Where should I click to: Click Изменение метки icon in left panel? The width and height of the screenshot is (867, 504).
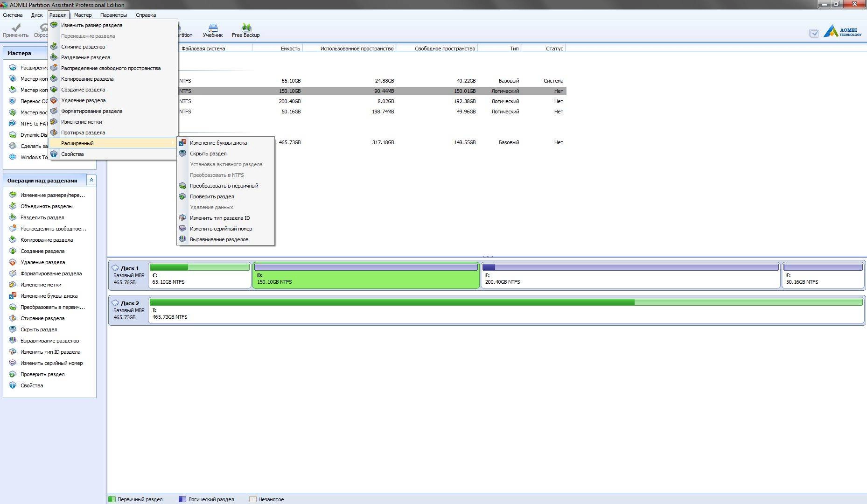tap(13, 285)
